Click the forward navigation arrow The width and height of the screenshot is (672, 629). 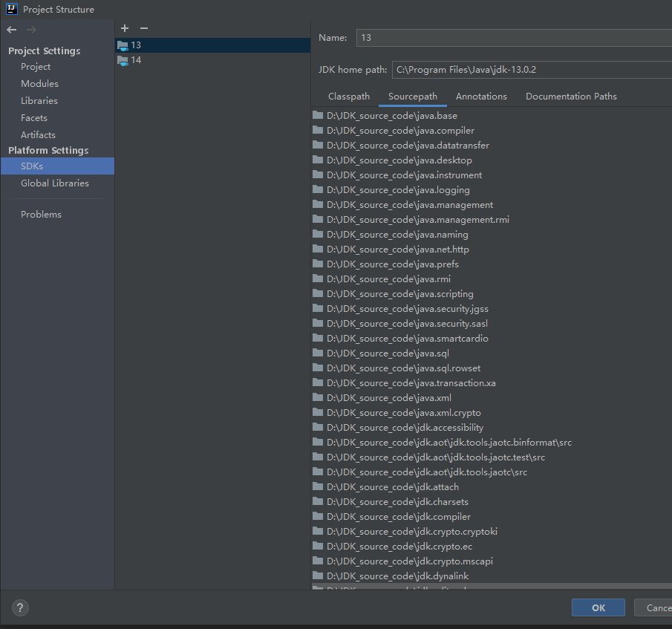[31, 30]
